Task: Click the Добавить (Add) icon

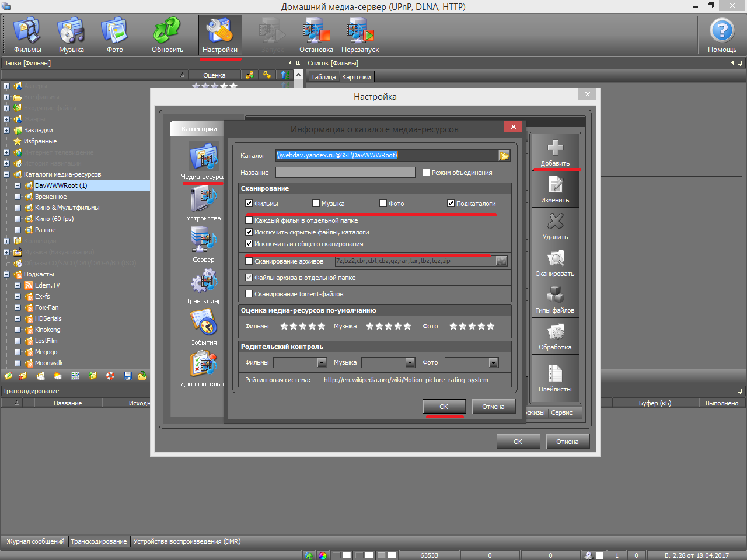Action: 555,149
